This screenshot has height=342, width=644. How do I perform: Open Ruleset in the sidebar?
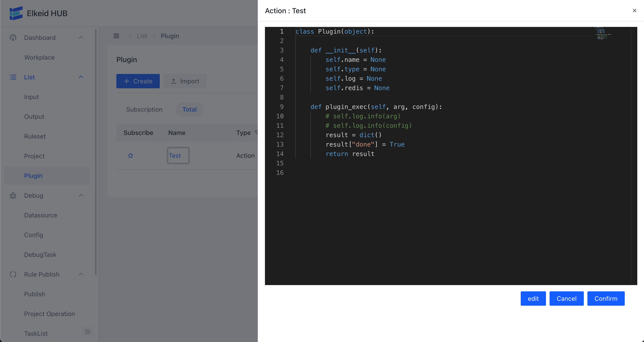35,136
